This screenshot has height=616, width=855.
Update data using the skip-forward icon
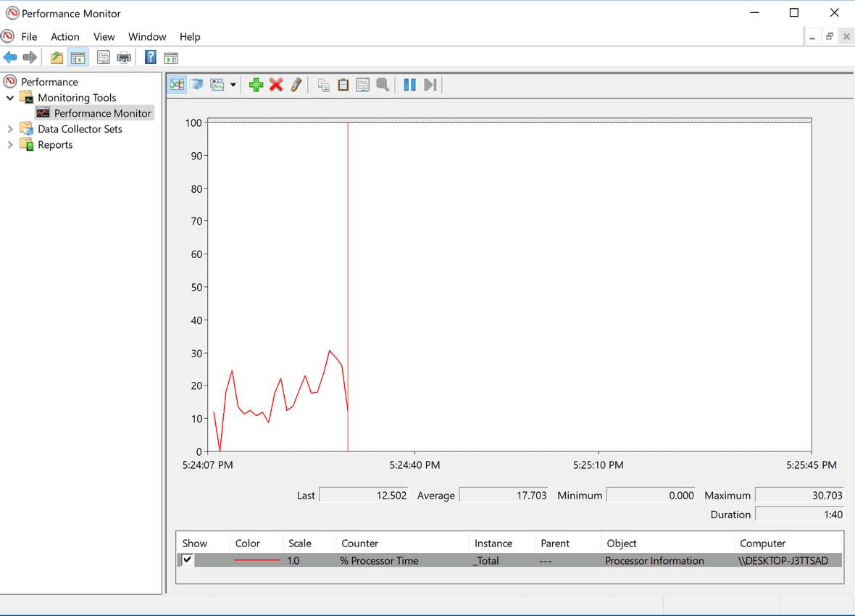point(430,84)
